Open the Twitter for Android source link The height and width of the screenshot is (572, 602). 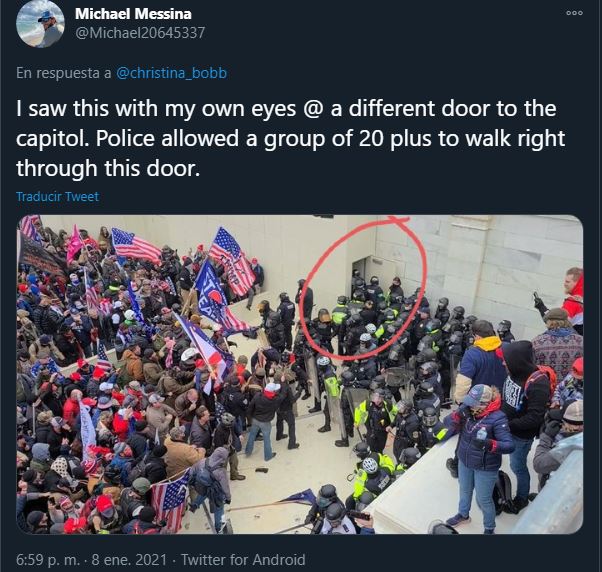tap(243, 559)
